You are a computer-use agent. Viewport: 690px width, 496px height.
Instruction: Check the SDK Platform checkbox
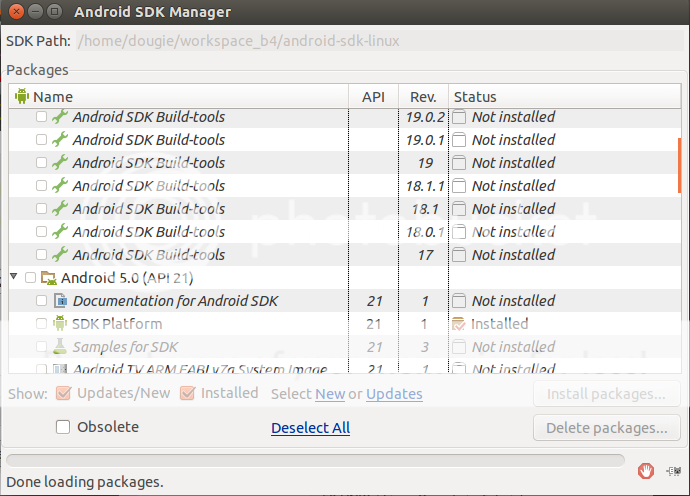[41, 323]
